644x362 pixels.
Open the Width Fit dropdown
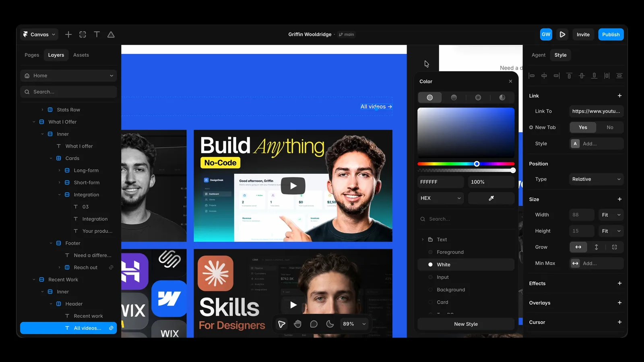point(611,215)
